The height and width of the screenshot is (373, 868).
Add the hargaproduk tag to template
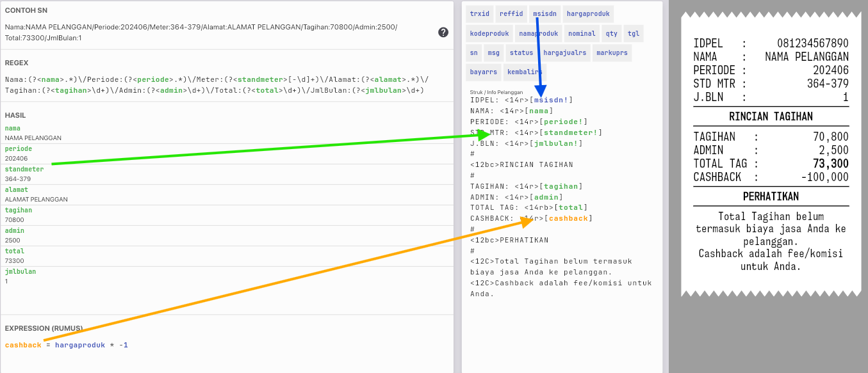point(587,13)
